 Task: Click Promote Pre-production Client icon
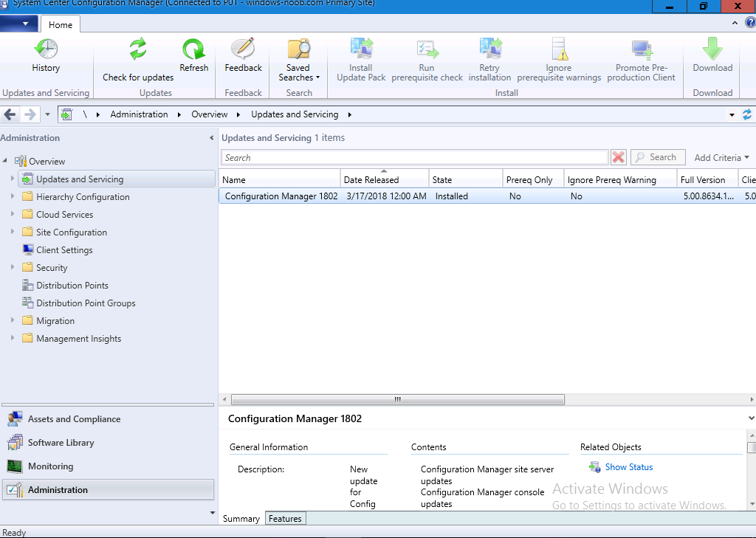coord(642,49)
